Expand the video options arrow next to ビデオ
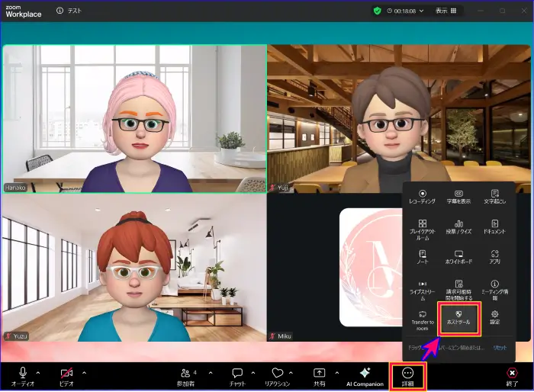Viewport: 534px width, 392px height. click(x=84, y=373)
